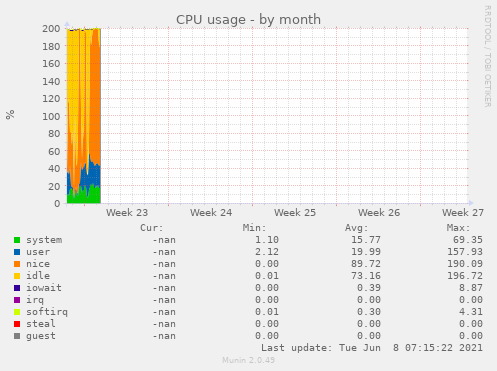Image resolution: width=497 pixels, height=371 pixels.
Task: Click the dark blue iowait swatch
Action: coord(17,288)
